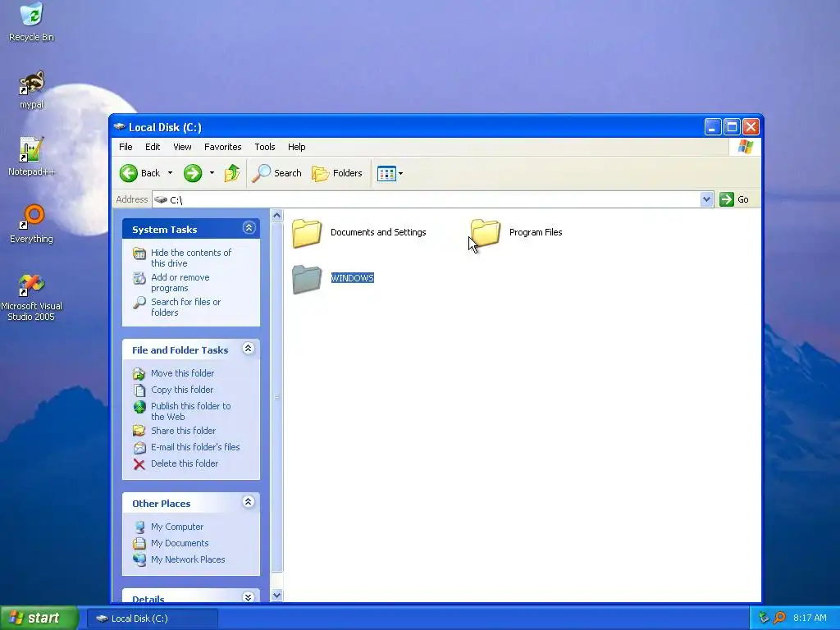Open the Help menu

click(x=296, y=147)
